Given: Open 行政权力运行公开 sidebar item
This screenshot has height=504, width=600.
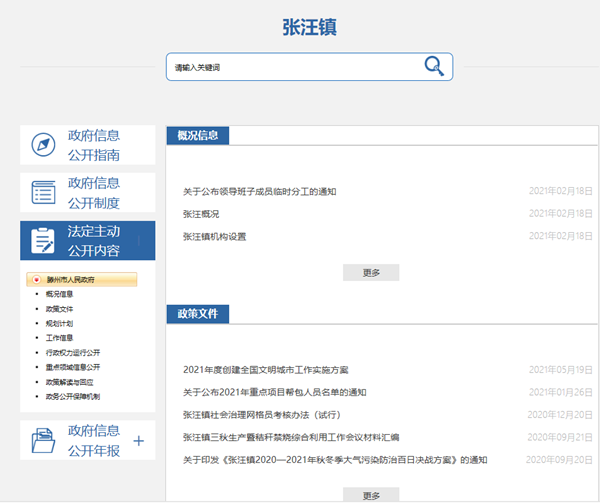Looking at the screenshot, I should click(72, 353).
